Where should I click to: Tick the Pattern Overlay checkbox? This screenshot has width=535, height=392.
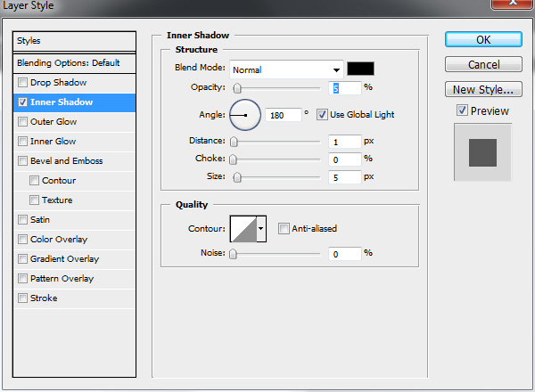(23, 279)
